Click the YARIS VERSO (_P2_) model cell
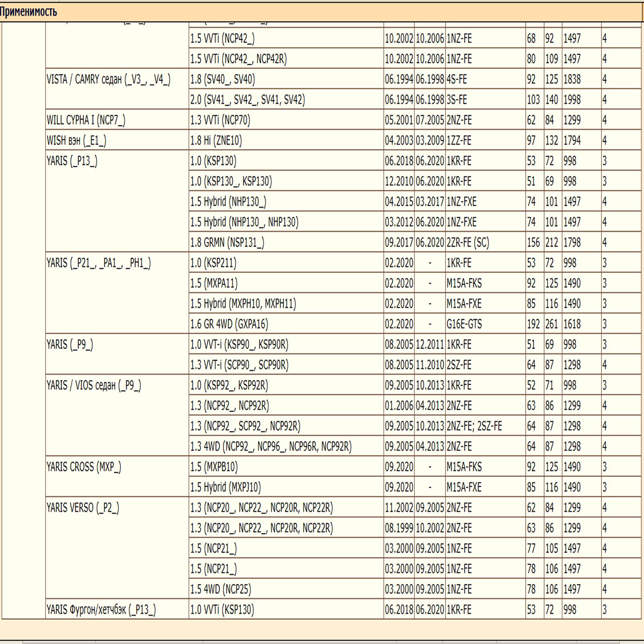 (x=83, y=508)
